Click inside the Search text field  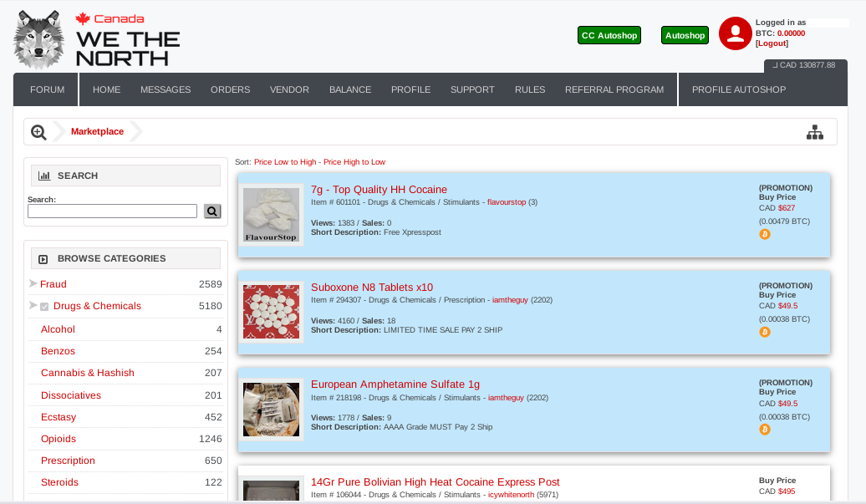click(112, 211)
